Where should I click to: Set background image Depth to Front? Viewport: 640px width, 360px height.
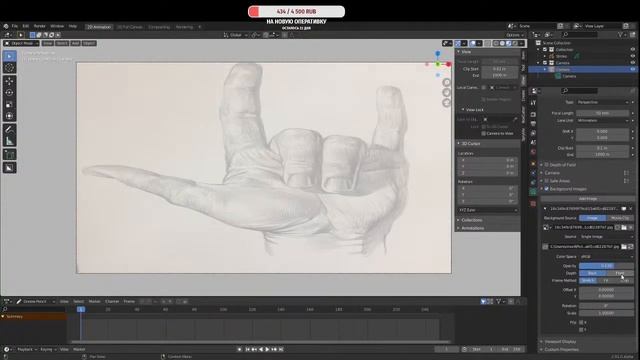click(x=620, y=273)
